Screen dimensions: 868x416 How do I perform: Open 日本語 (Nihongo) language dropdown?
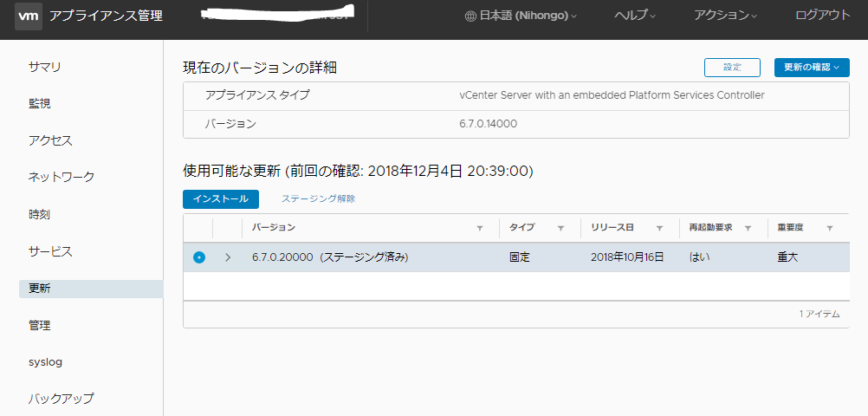coord(521,16)
